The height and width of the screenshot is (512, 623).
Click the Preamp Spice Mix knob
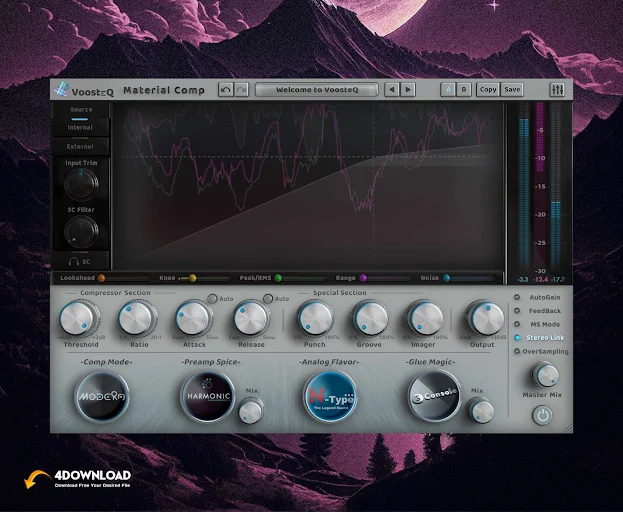[x=250, y=410]
